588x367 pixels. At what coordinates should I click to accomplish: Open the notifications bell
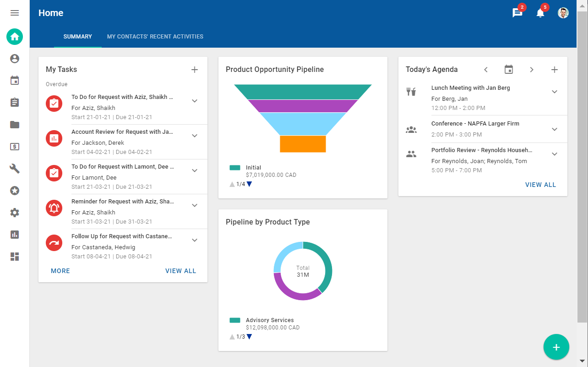[x=540, y=13]
